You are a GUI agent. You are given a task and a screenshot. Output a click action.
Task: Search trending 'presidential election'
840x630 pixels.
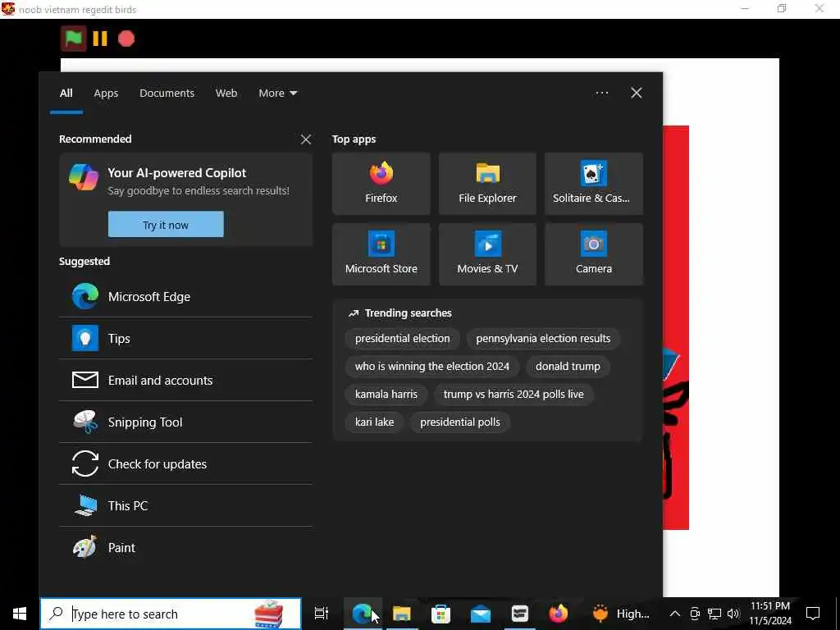pos(402,339)
